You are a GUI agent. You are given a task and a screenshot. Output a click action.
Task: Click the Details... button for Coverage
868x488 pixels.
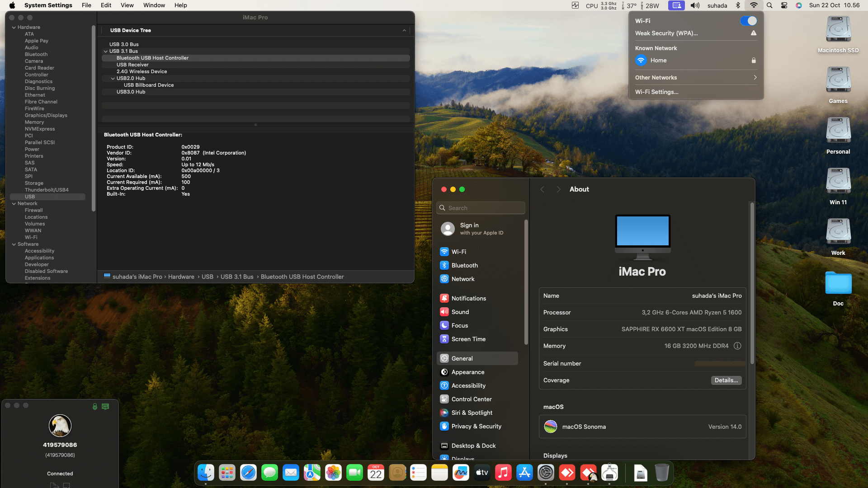pos(726,380)
